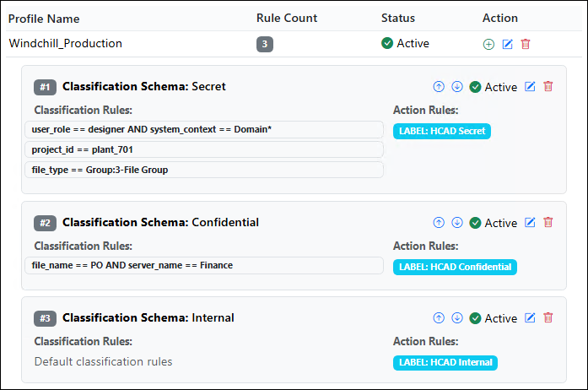
Task: Move Secret schema rule up
Action: (x=439, y=87)
